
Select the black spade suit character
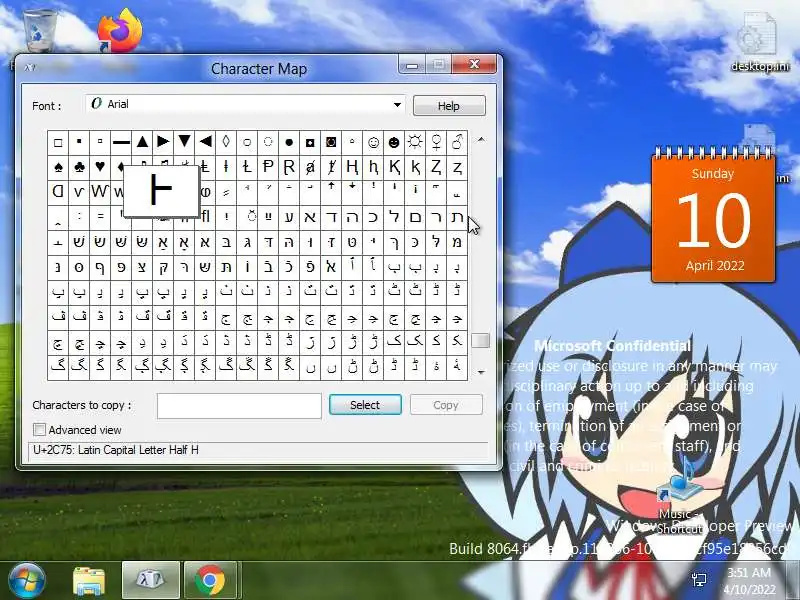[x=58, y=167]
